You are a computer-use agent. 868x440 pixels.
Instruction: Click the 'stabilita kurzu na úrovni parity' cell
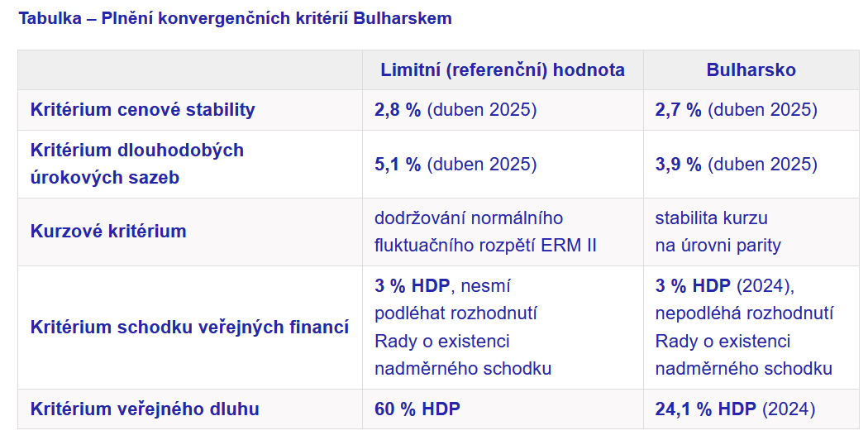[751, 232]
